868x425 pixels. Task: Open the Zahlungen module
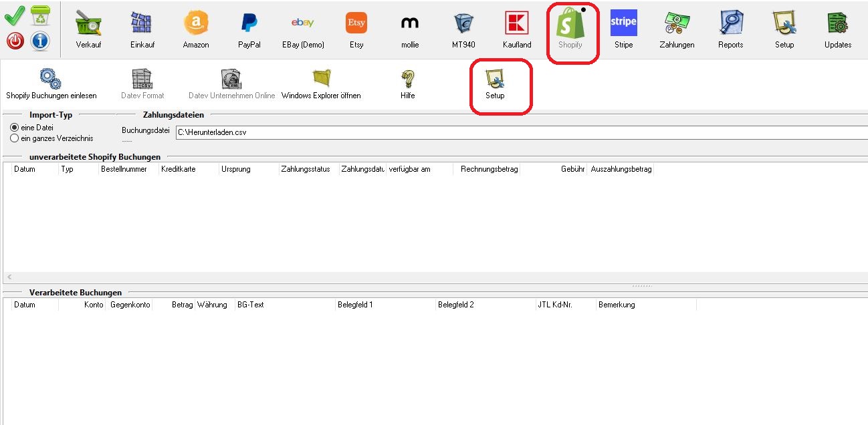677,29
